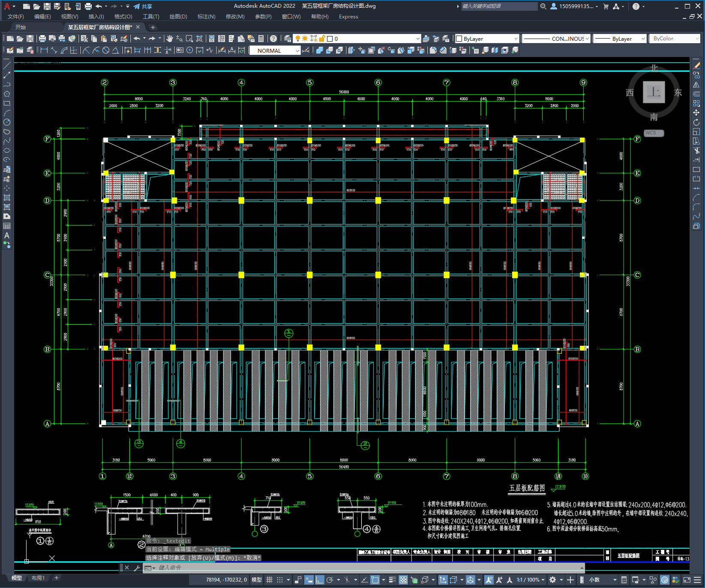Open the 绘图(D) menu
705x588 pixels.
click(178, 17)
